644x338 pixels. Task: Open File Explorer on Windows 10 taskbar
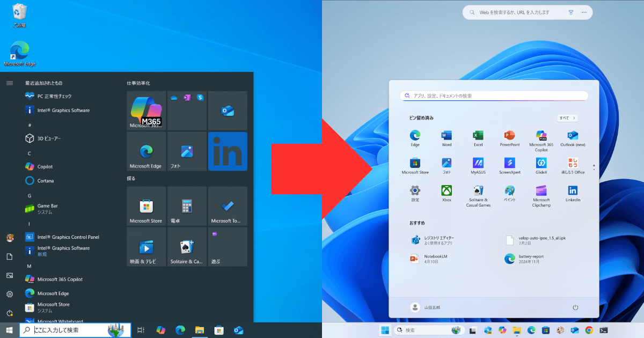pyautogui.click(x=199, y=330)
